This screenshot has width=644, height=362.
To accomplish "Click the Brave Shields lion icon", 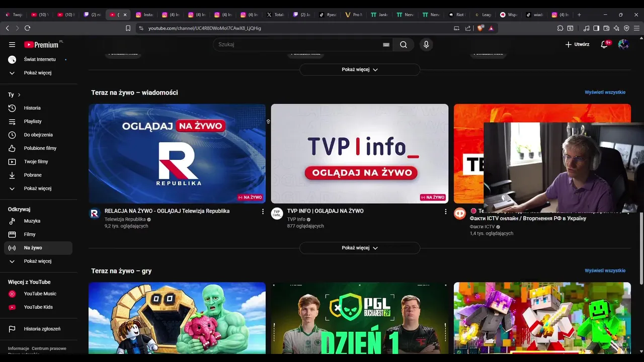I will 480,28.
